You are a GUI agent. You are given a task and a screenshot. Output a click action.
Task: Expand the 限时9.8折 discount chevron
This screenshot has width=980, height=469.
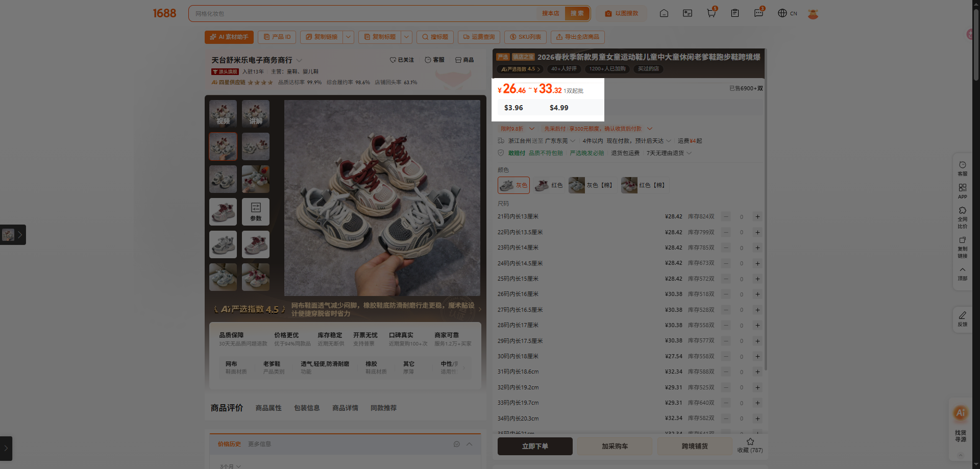coord(531,129)
